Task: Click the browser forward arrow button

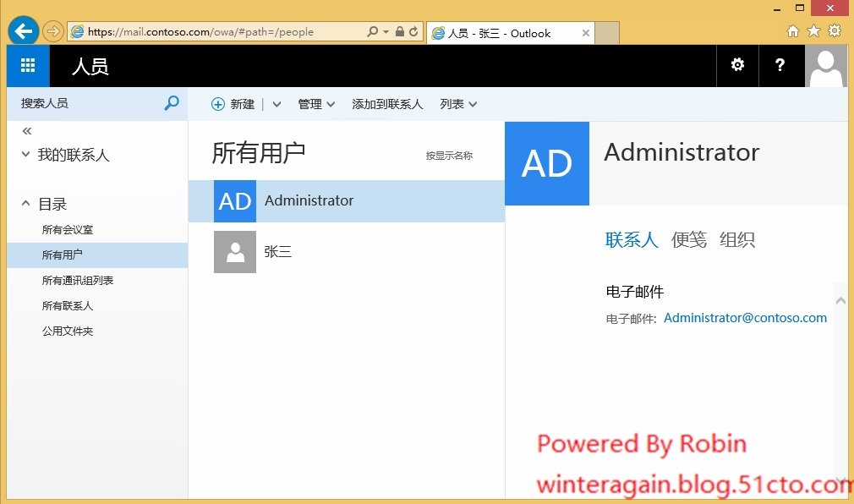Action: point(52,31)
